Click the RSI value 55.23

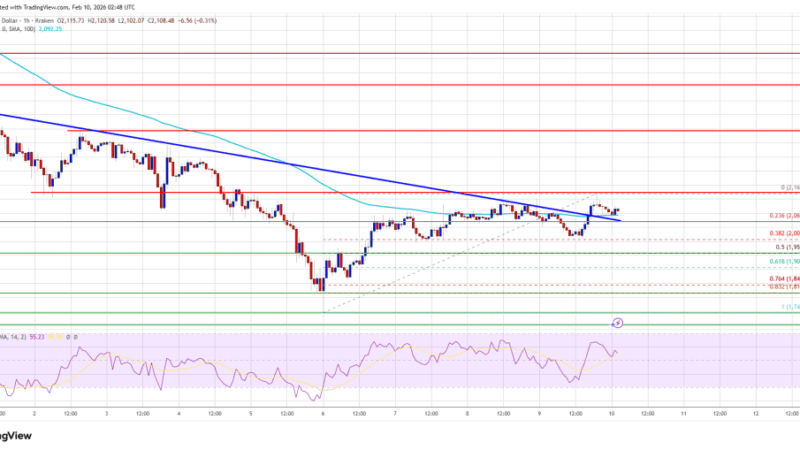click(x=37, y=337)
